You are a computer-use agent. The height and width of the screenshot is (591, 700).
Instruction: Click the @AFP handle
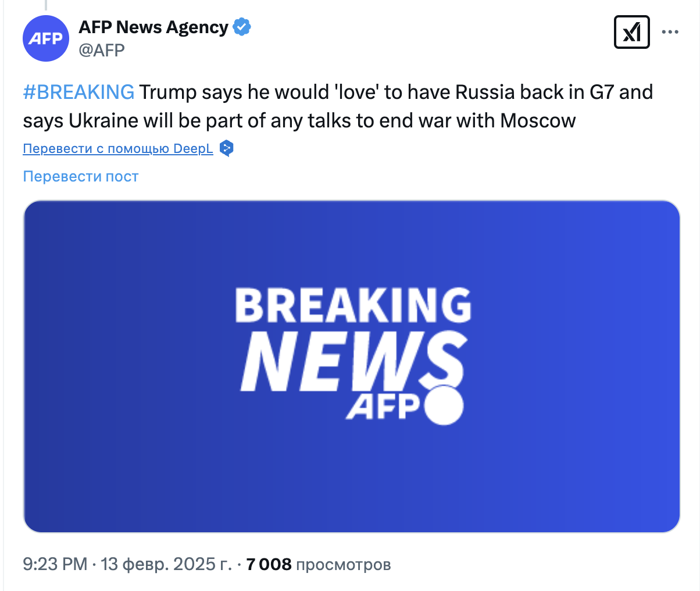(x=102, y=51)
